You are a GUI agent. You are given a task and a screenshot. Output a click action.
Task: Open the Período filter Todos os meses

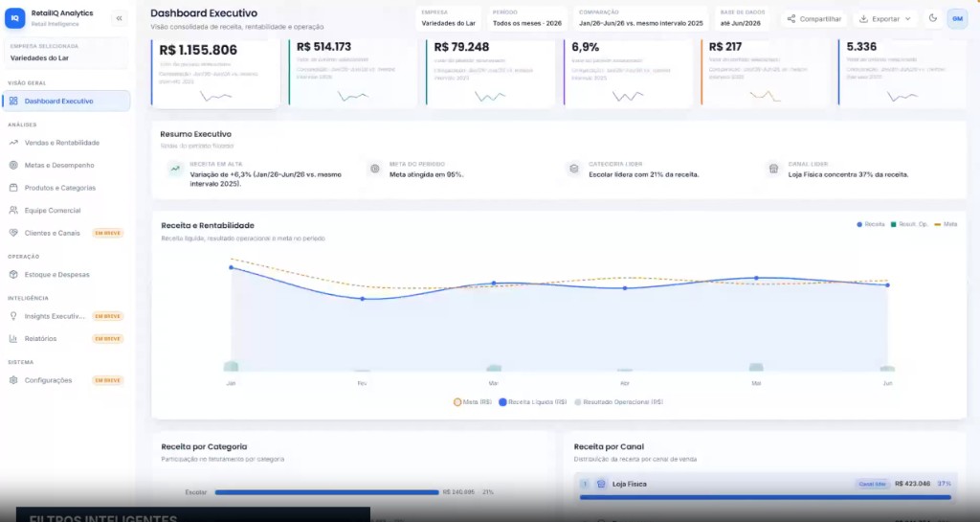point(527,19)
